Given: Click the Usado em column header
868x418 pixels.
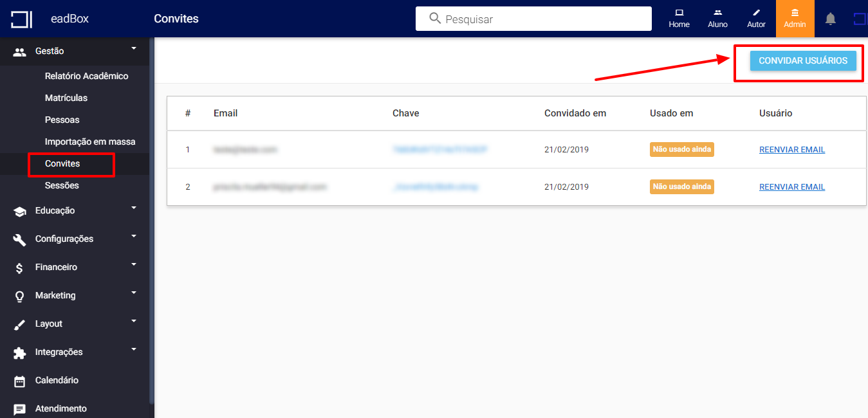Looking at the screenshot, I should coord(672,113).
